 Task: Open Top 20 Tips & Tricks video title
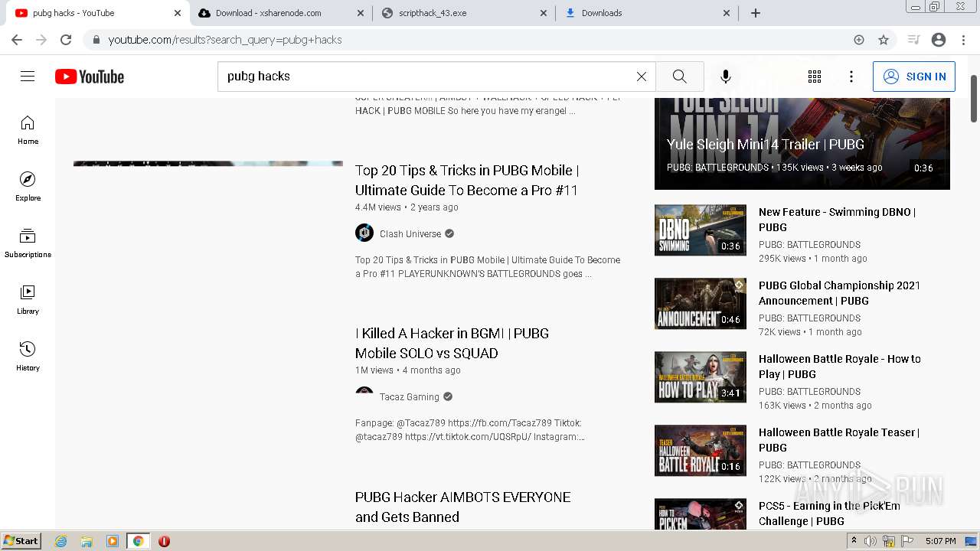pyautogui.click(x=467, y=180)
